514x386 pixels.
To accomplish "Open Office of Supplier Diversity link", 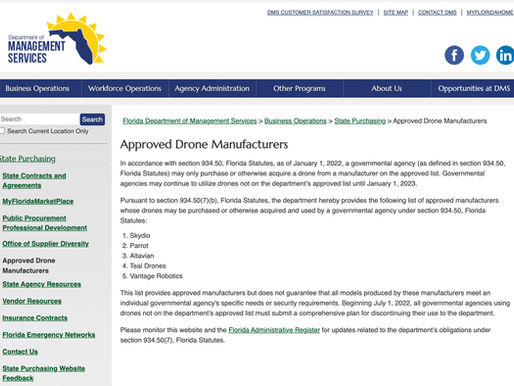I will (x=46, y=244).
